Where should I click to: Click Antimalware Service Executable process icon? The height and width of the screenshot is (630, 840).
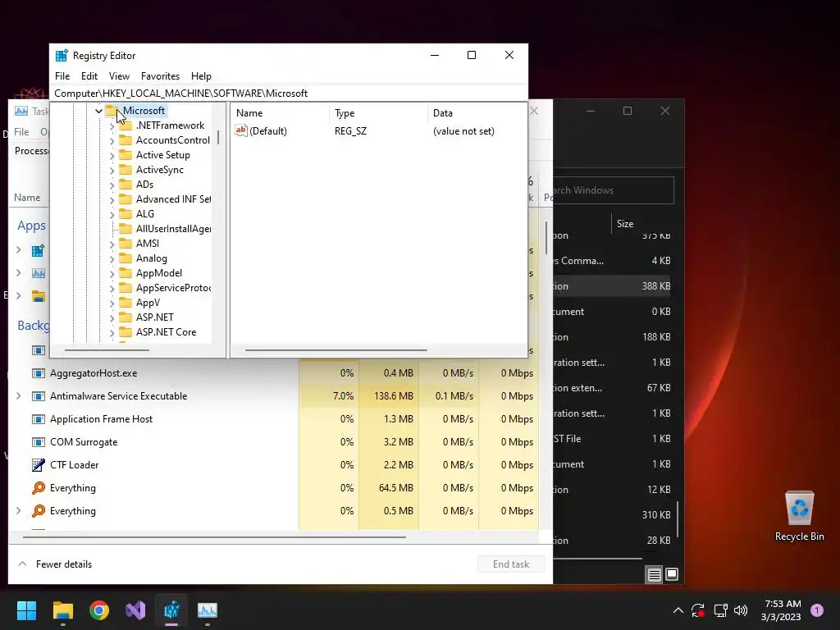[x=39, y=396]
